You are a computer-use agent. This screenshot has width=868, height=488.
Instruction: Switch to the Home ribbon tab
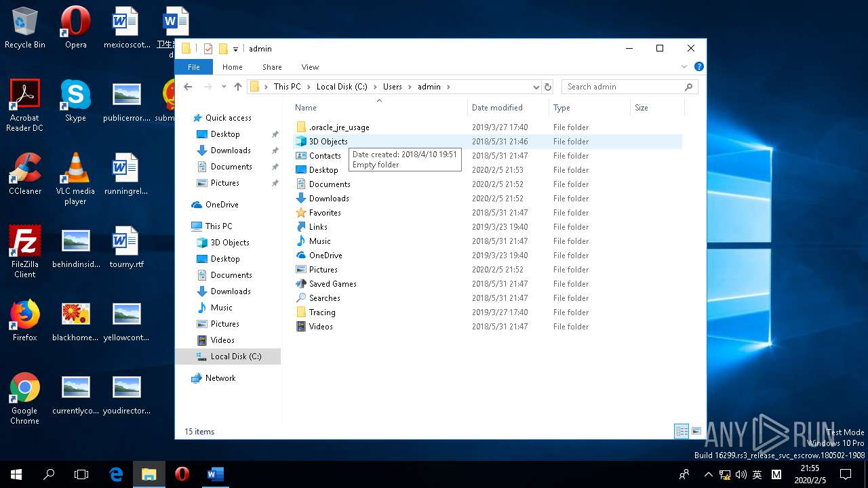233,66
